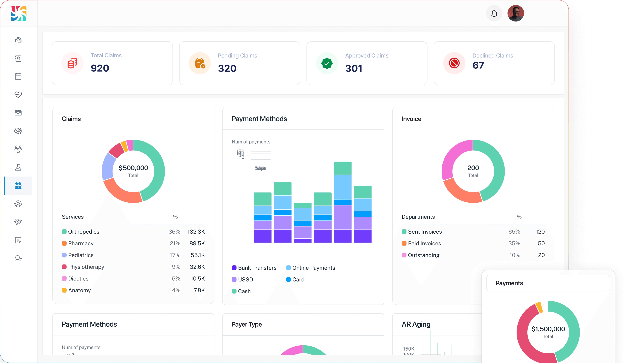The image size is (644, 363).
Task: Click the headset support sidebar icon
Action: 18,40
